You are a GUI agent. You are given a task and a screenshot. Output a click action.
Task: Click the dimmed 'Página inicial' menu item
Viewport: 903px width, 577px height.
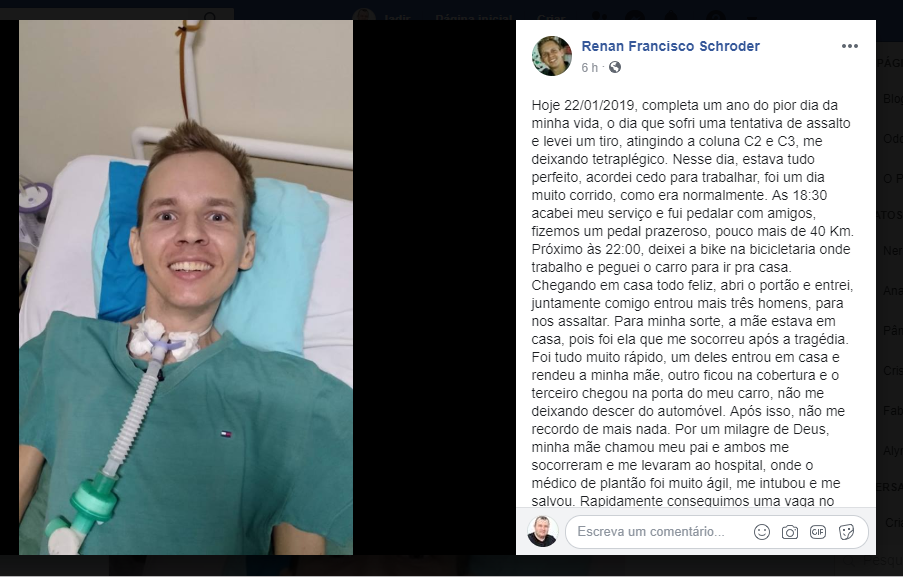pyautogui.click(x=473, y=16)
